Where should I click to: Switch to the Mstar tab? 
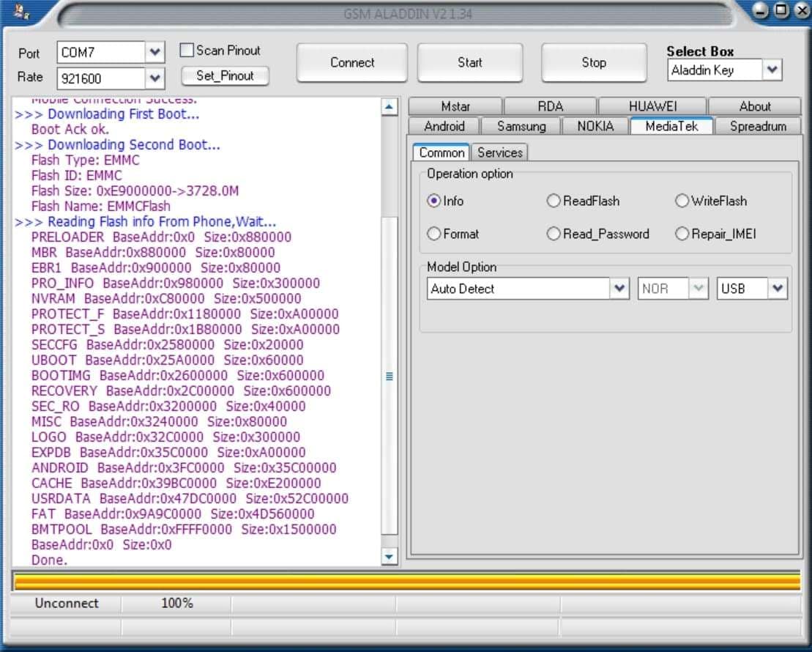pos(455,106)
